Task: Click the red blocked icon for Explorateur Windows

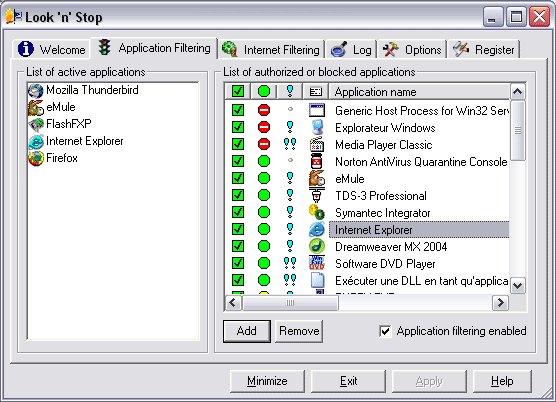Action: click(x=263, y=127)
